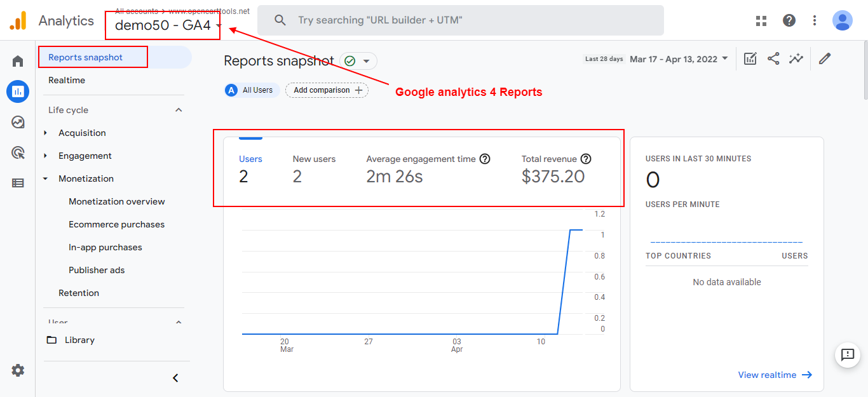Click the Add comparison button
Screen dimensions: 868x397
[x=327, y=90]
